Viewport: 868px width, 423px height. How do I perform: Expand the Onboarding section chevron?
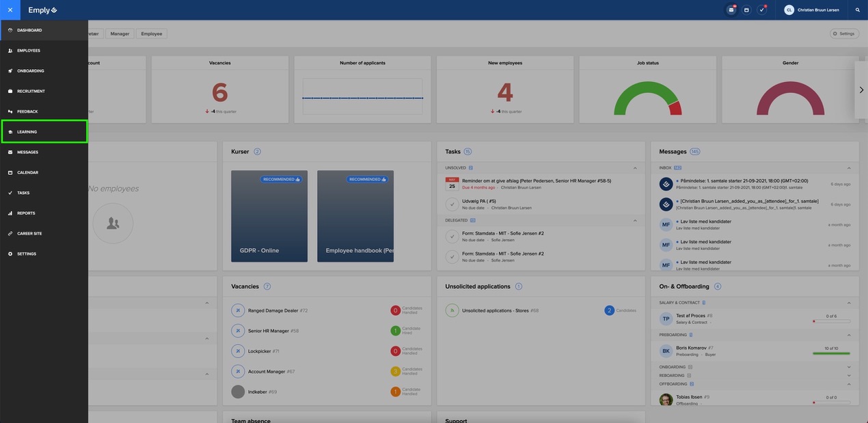point(849,367)
